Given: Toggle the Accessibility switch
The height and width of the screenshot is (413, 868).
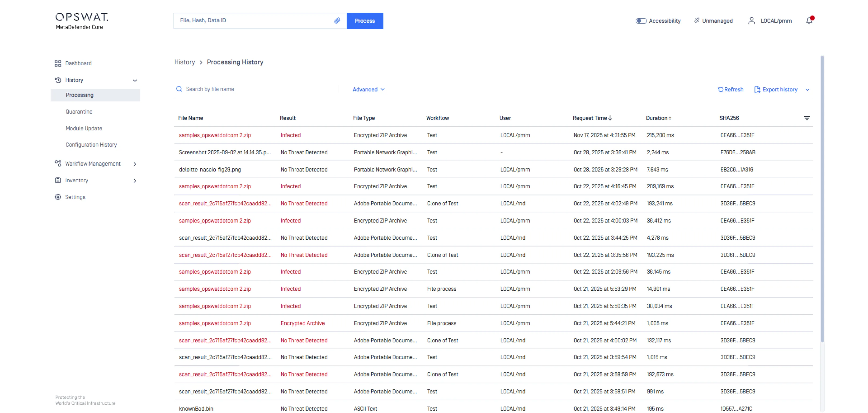Looking at the screenshot, I should (x=641, y=21).
